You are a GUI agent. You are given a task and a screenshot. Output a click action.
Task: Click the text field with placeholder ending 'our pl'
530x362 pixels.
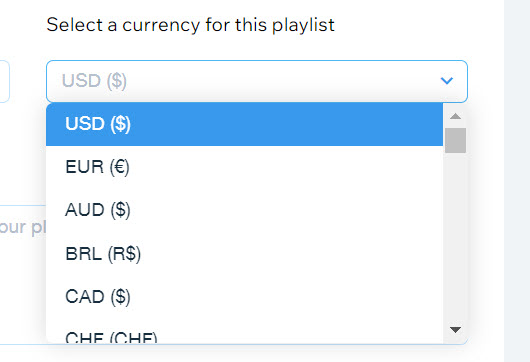click(22, 274)
